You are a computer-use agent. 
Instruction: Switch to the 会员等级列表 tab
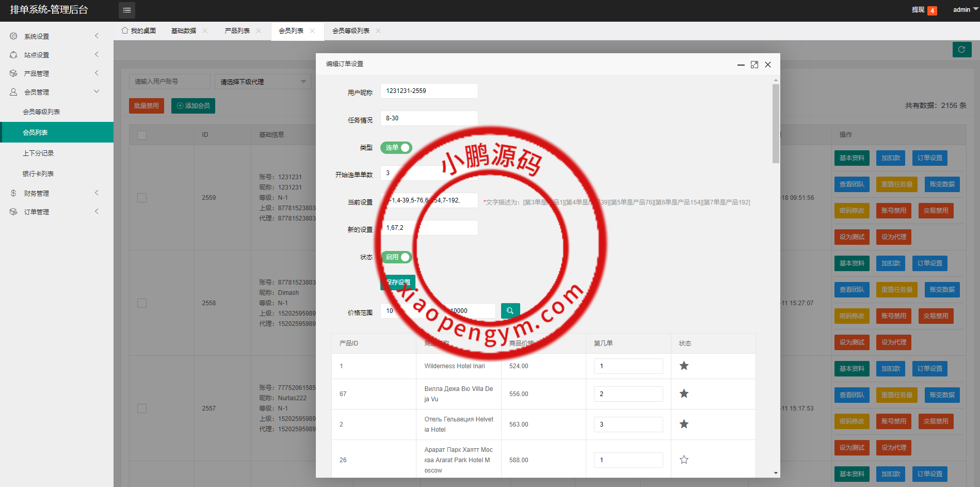351,31
